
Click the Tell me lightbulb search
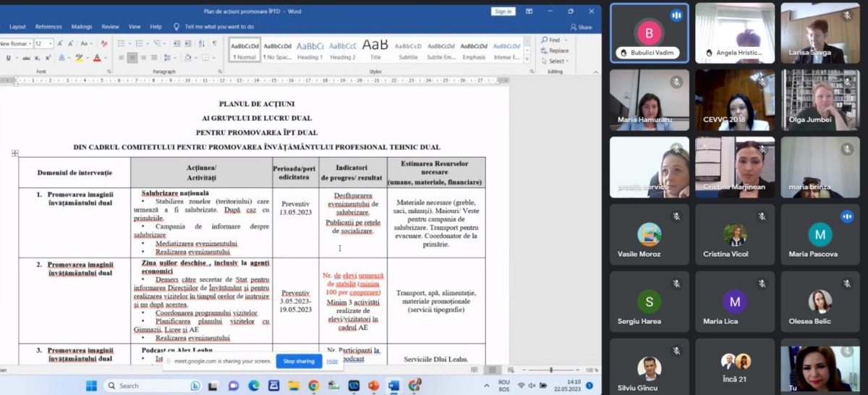pos(176,27)
